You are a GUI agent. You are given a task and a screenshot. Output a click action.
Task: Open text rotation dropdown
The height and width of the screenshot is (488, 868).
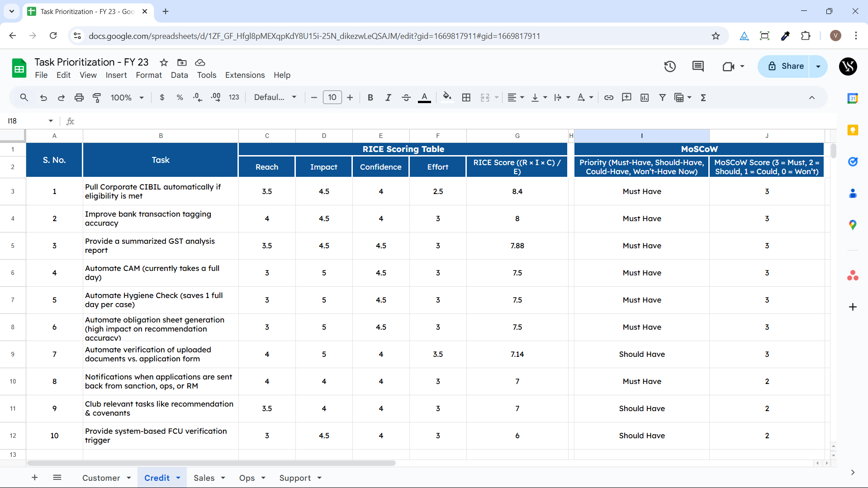point(585,97)
